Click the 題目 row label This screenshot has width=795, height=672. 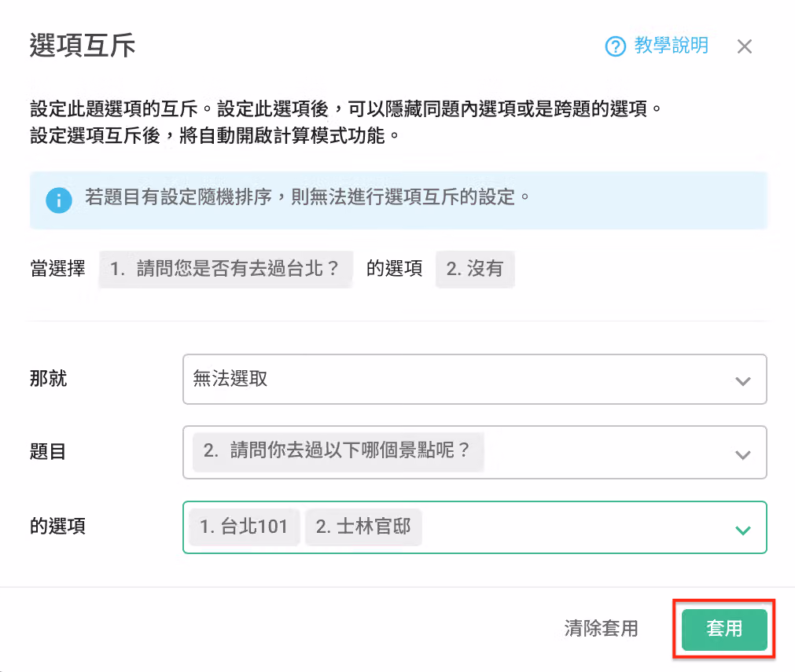pyautogui.click(x=48, y=451)
